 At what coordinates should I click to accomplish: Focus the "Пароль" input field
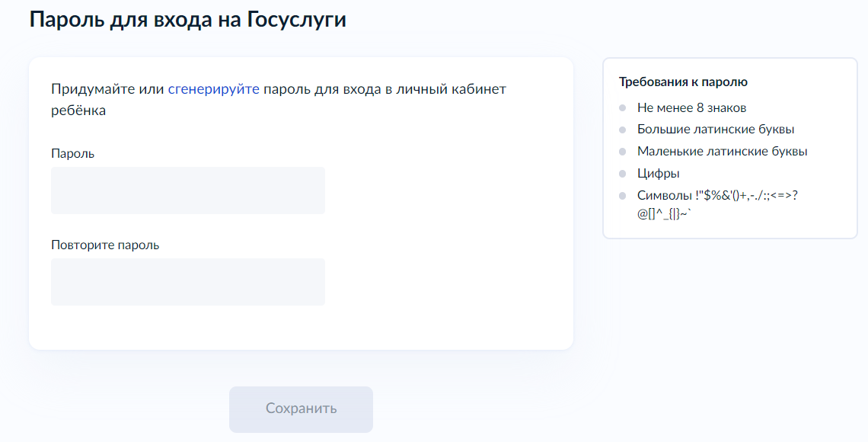188,191
